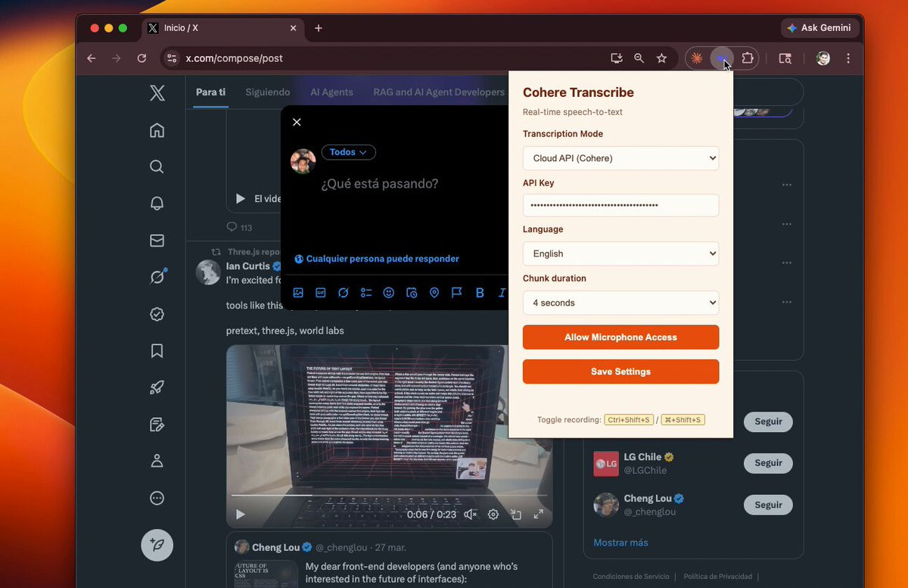Image resolution: width=908 pixels, height=588 pixels.
Task: Go to Home in X sidebar
Action: (157, 130)
